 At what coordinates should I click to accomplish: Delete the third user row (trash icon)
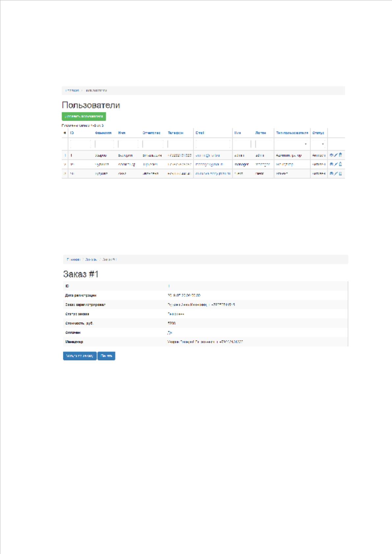340,173
